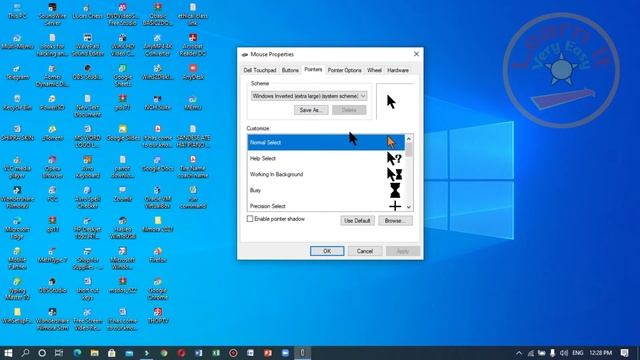Switch to the Hardware tab
640x360 pixels.
click(398, 70)
